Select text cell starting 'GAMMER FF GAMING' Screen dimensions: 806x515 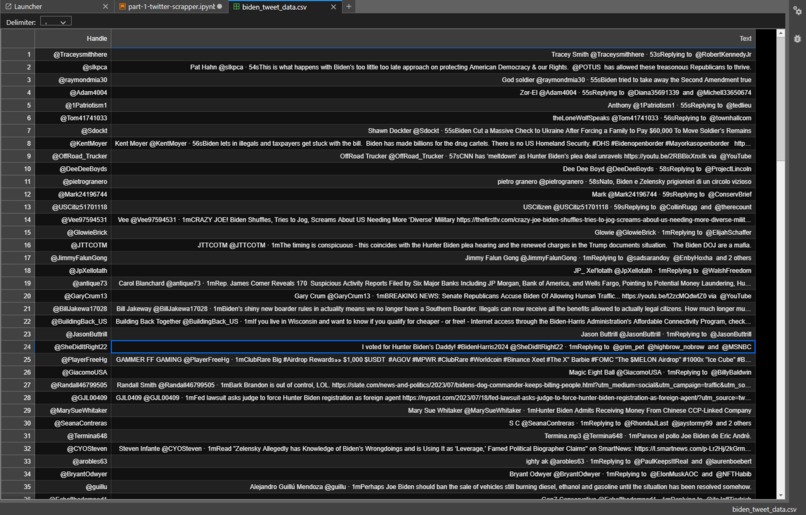point(433,360)
